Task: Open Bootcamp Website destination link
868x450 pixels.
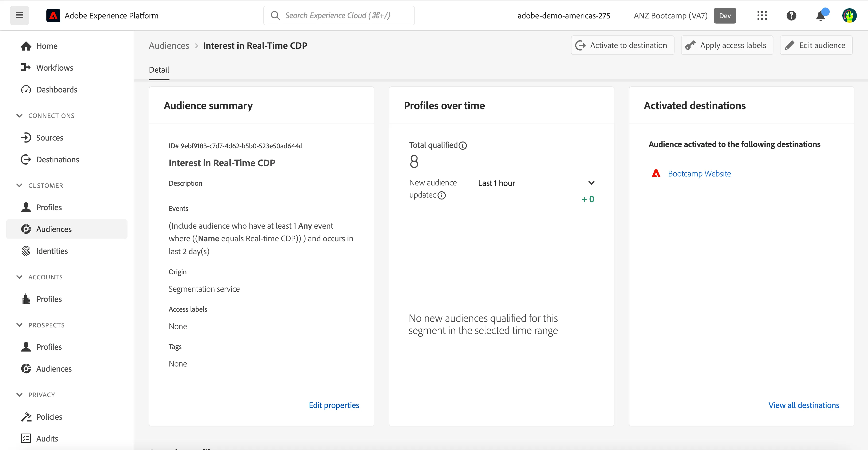Action: (699, 174)
